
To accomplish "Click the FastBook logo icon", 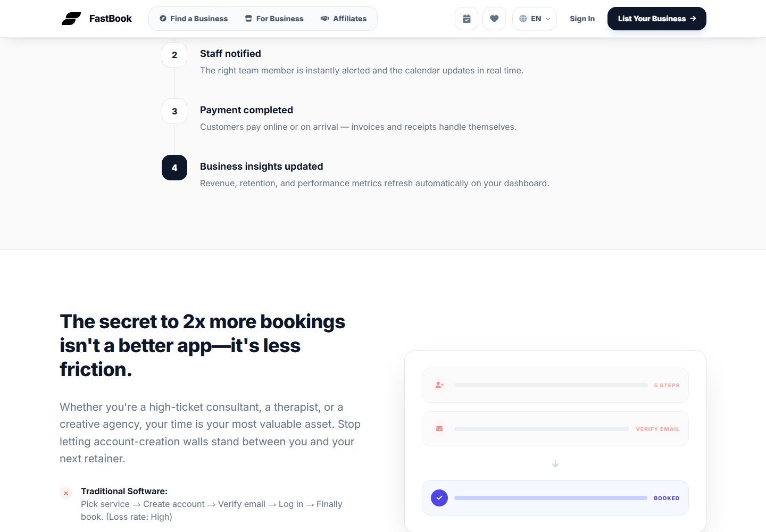I will tap(71, 19).
